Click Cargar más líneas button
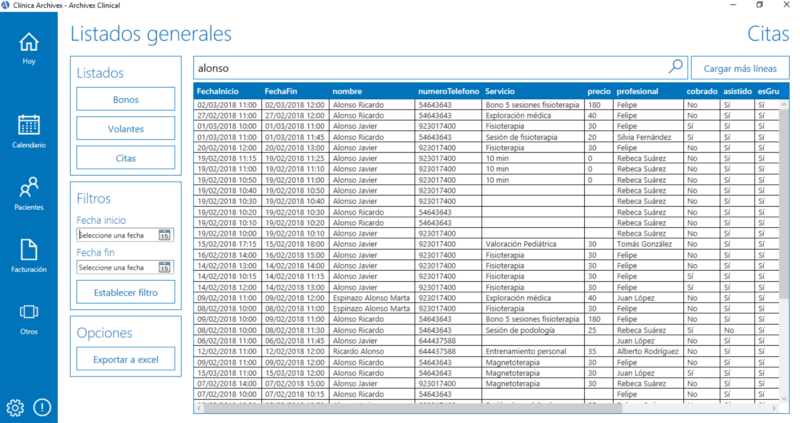800x423 pixels. [x=740, y=68]
